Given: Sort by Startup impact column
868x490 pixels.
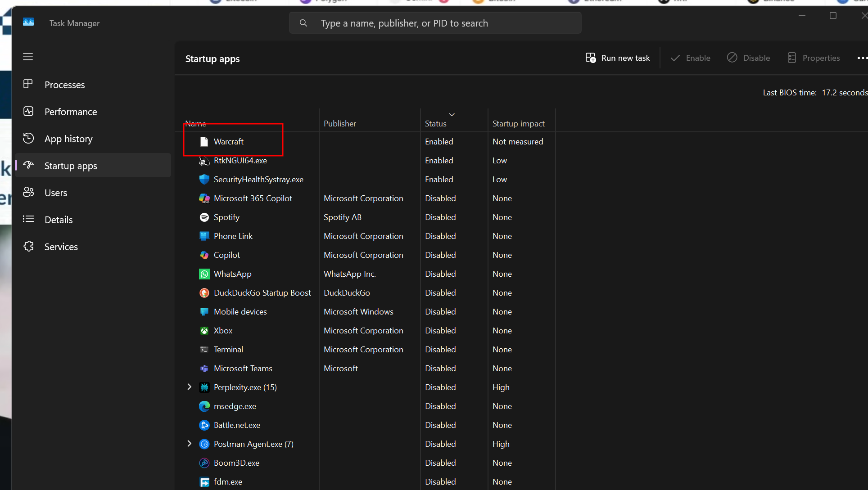Looking at the screenshot, I should (x=518, y=123).
